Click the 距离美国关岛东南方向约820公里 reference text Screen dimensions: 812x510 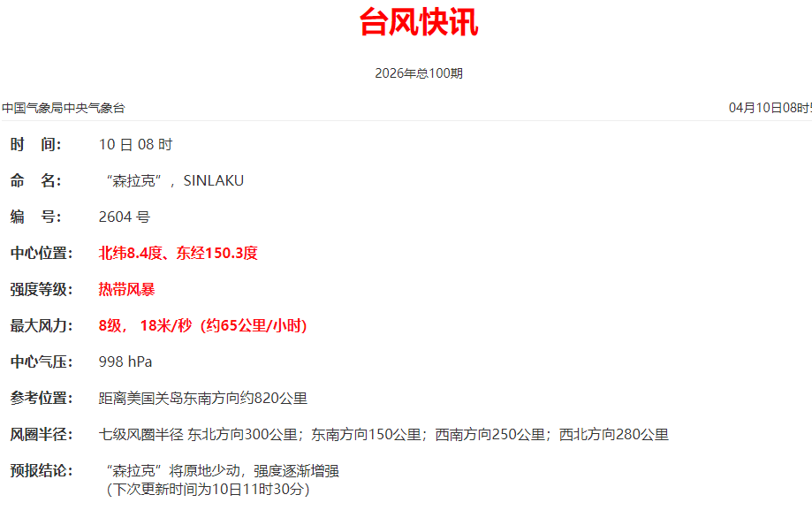coord(203,398)
